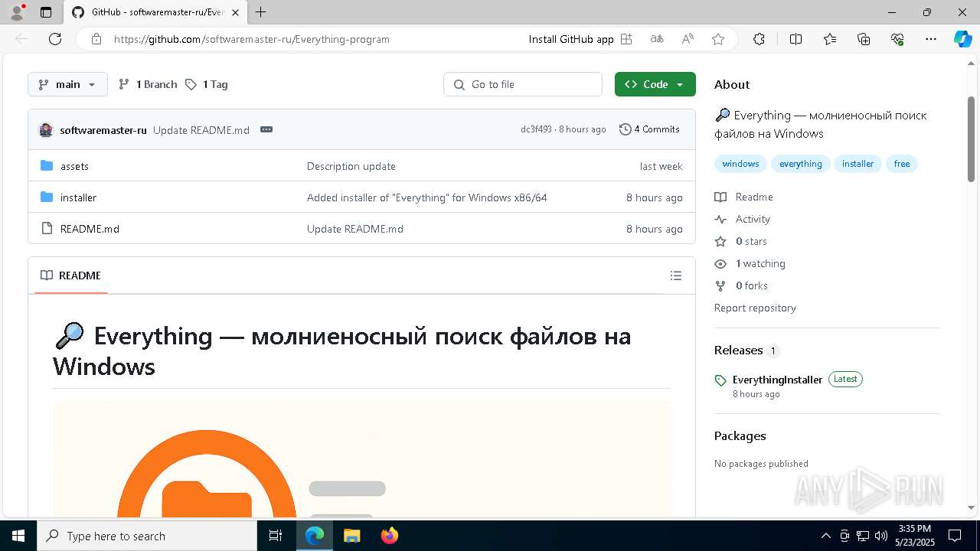Open Edge Settings and more menu
The height and width of the screenshot is (551, 980).
931,39
